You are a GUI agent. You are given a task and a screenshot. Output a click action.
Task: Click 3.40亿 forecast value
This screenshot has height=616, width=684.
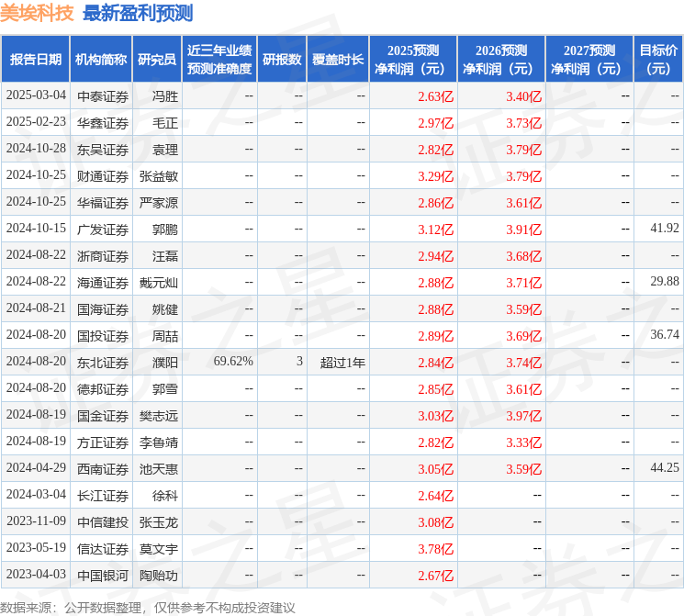(x=524, y=96)
